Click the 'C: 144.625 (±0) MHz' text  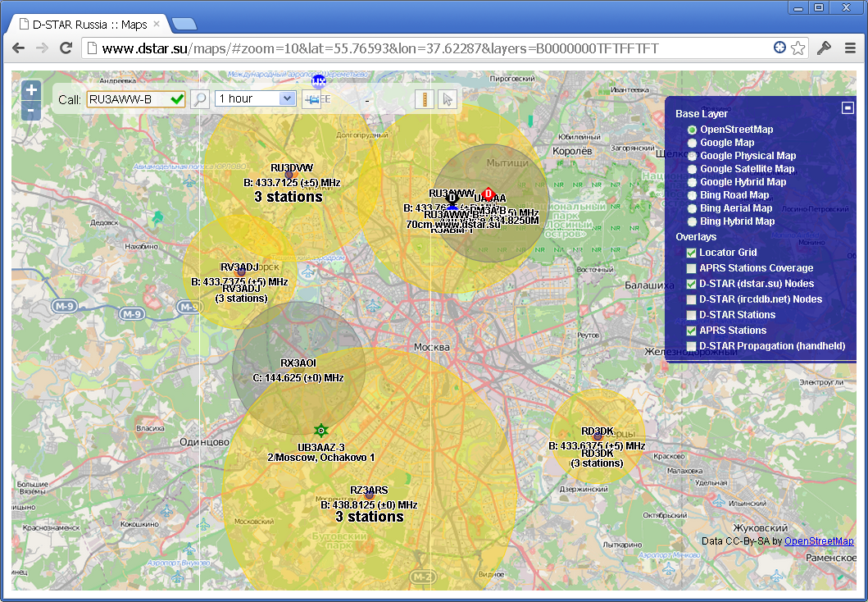pos(298,378)
